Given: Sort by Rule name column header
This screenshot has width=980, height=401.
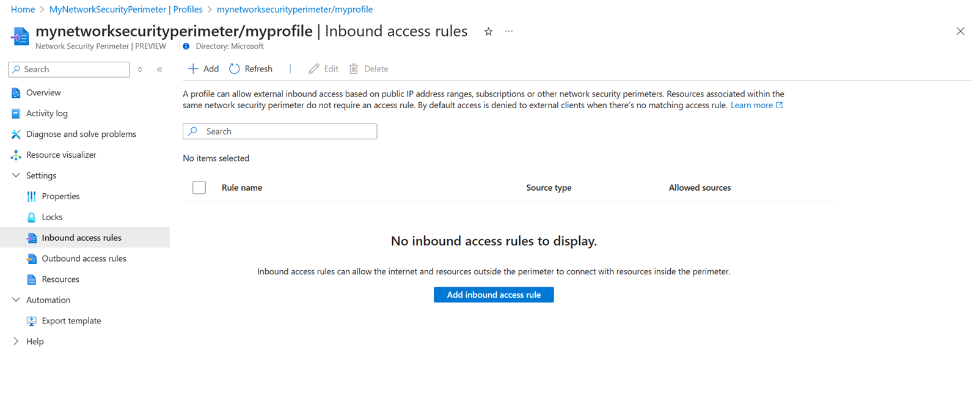Looking at the screenshot, I should tap(242, 188).
